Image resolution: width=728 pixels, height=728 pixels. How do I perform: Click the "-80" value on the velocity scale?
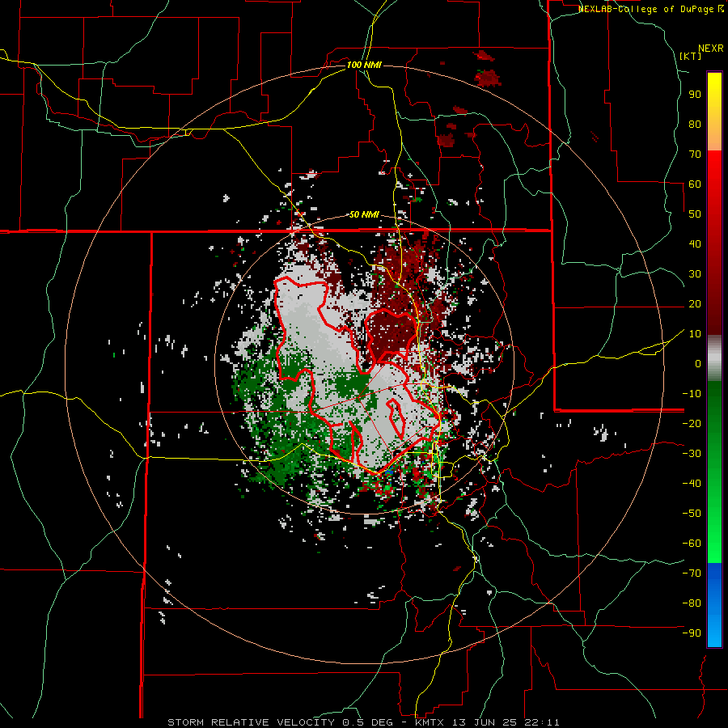(692, 603)
